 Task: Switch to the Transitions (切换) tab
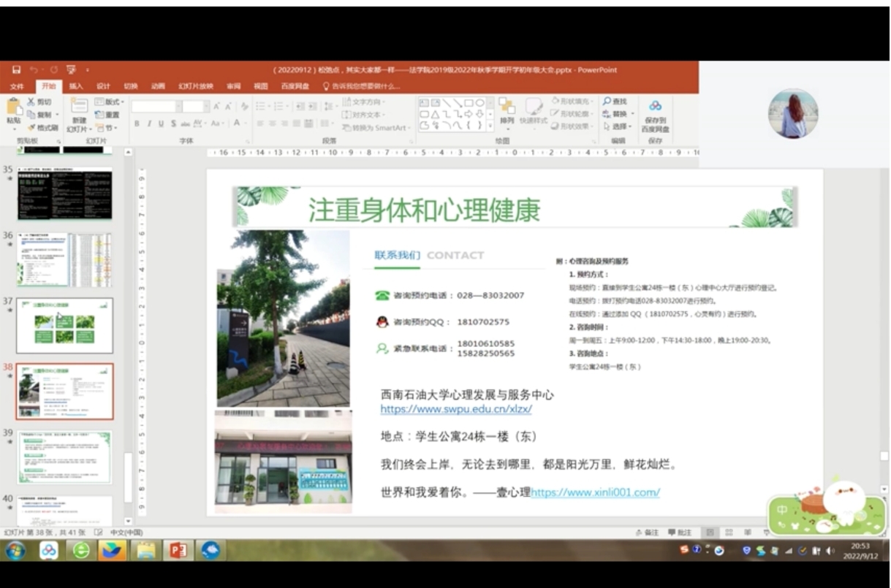[131, 86]
